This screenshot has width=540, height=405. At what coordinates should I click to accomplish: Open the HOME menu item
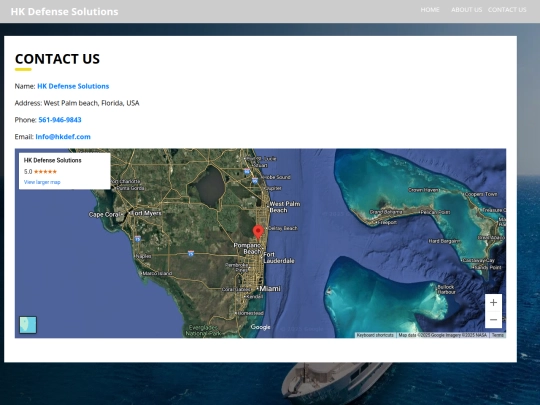pyautogui.click(x=430, y=10)
